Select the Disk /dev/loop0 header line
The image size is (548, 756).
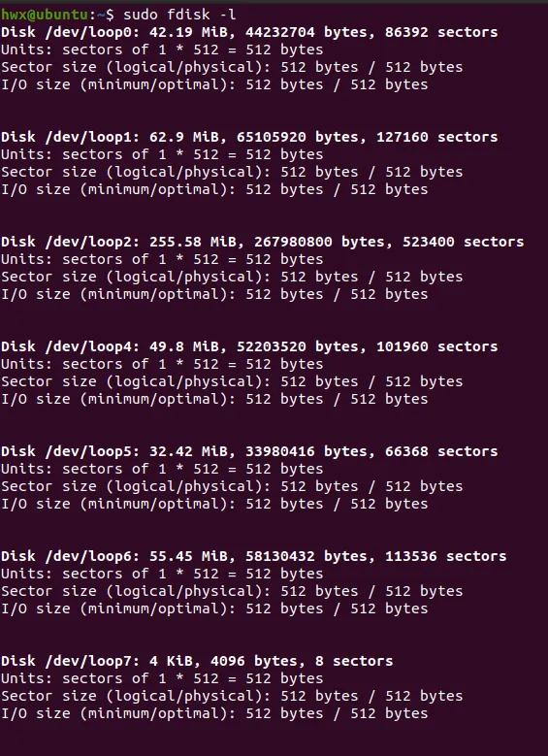tap(249, 32)
